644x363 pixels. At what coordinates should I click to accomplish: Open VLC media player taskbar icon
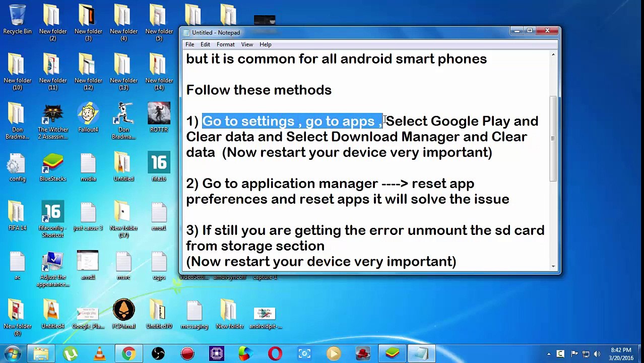point(99,354)
